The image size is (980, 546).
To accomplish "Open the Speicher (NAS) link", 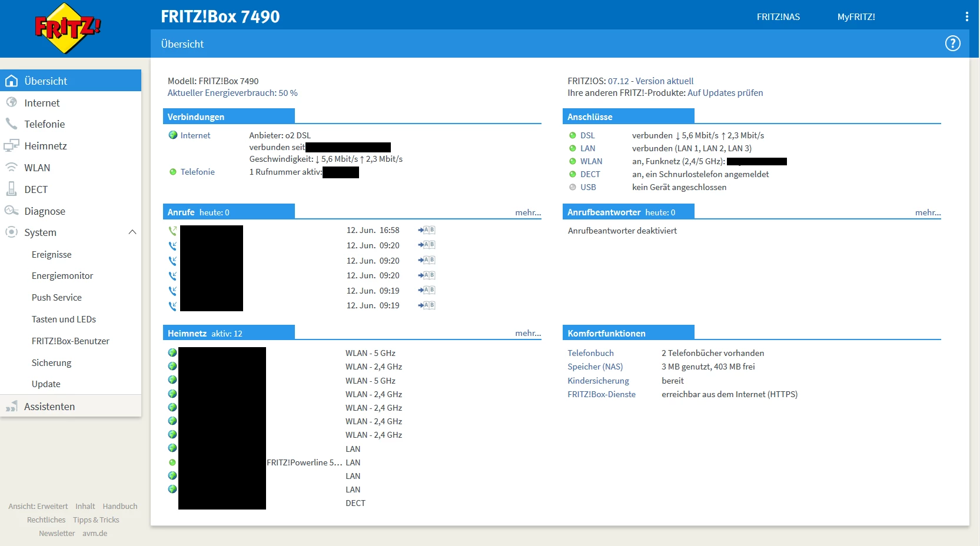I will (x=596, y=367).
